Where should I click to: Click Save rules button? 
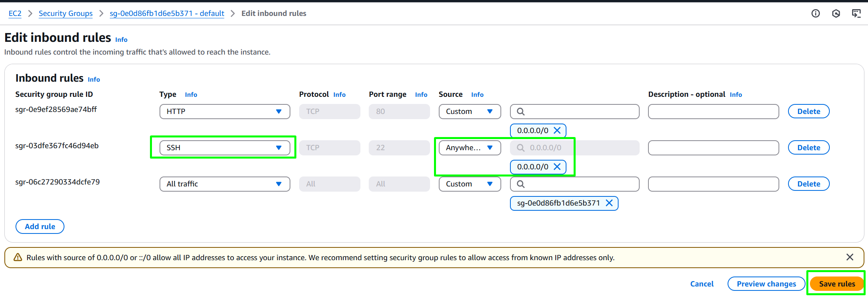(x=837, y=284)
